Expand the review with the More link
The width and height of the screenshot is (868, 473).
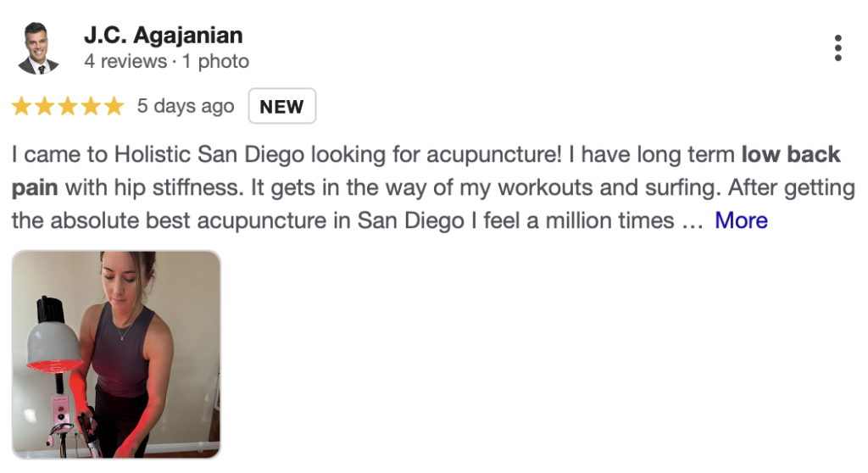coord(741,220)
